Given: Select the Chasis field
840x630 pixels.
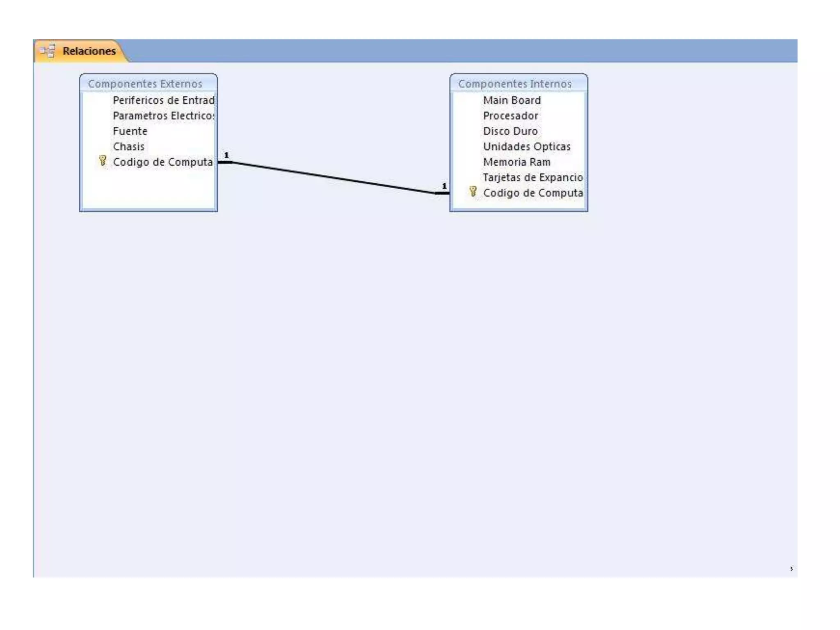Looking at the screenshot, I should coord(129,147).
